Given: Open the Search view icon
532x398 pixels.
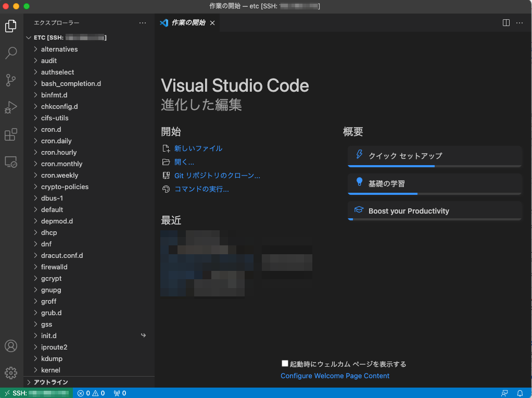Looking at the screenshot, I should pyautogui.click(x=11, y=53).
